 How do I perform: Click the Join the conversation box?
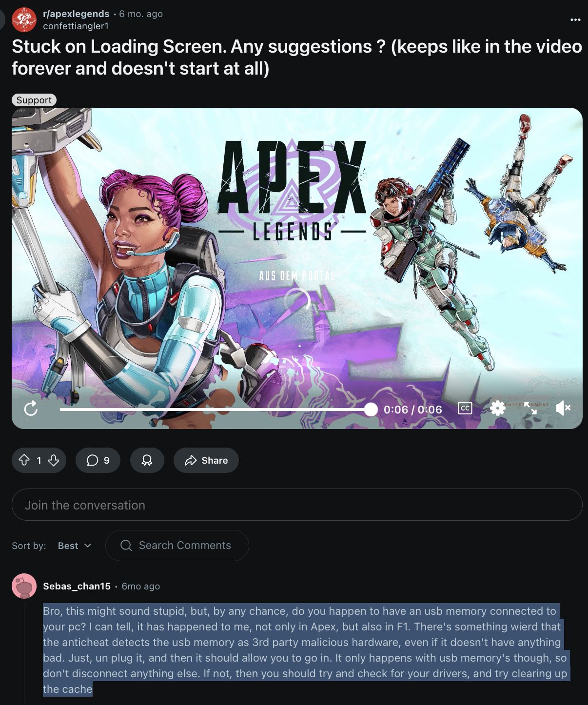297,505
